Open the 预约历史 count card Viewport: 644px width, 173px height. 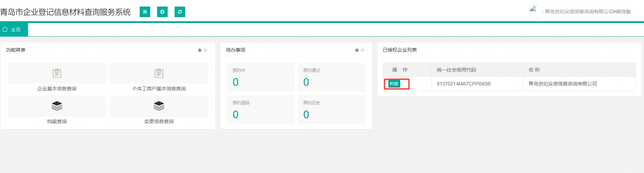pyautogui.click(x=331, y=110)
